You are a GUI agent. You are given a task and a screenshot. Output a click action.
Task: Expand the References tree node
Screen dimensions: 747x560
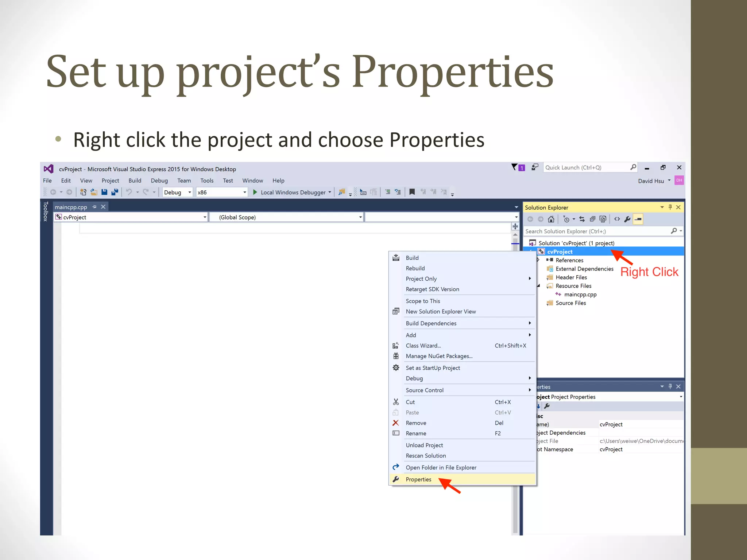(x=538, y=260)
